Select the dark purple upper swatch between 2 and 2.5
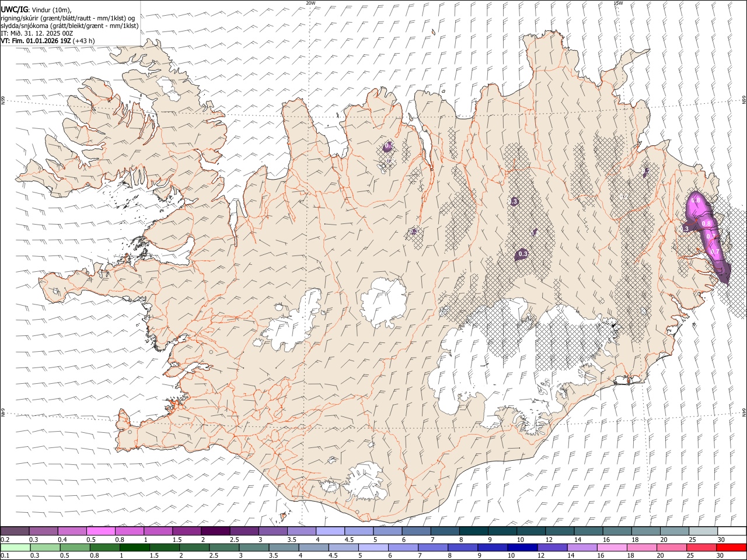The image size is (747, 560). coord(215,531)
